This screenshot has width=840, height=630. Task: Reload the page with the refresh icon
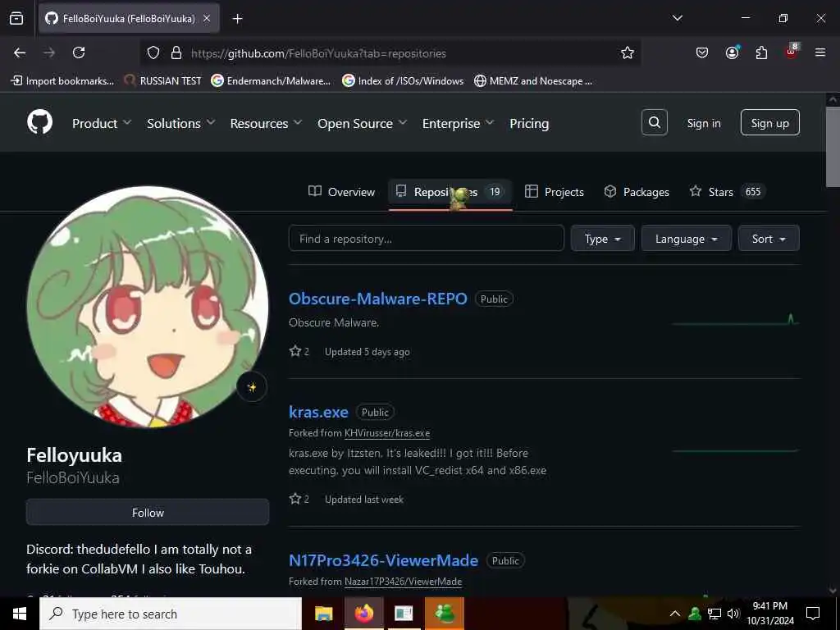click(79, 52)
